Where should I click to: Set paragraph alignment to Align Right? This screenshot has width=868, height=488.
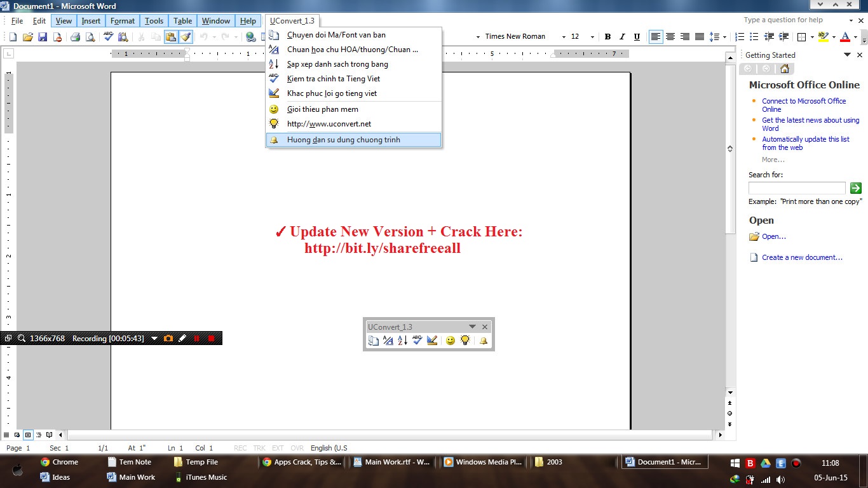684,37
